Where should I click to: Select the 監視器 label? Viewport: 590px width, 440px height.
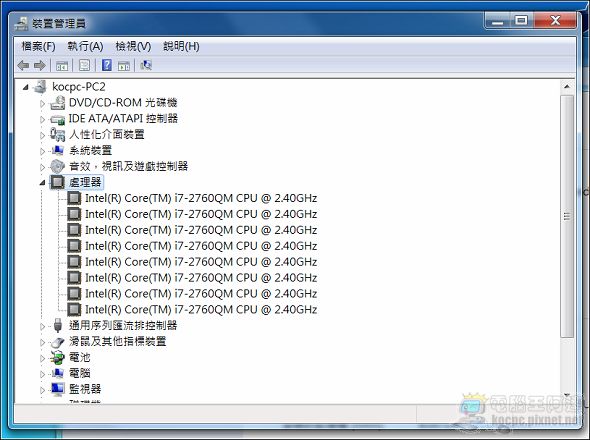tap(85, 389)
